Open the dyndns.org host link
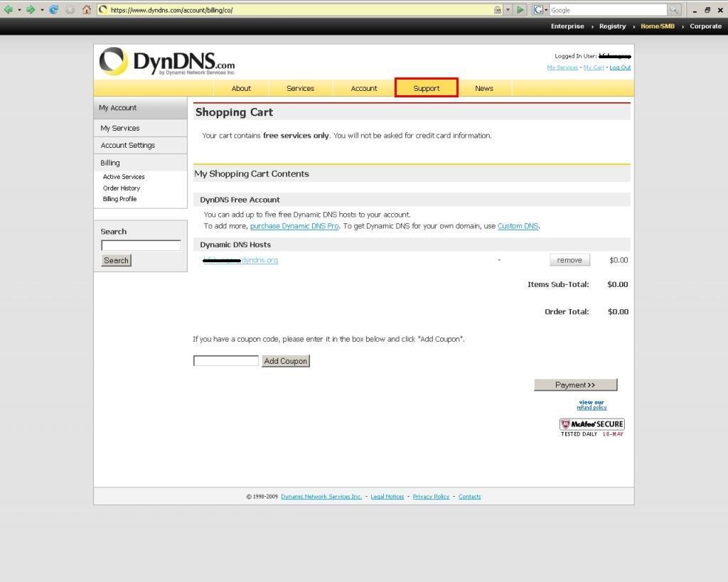Screen dimensions: 728x582 240,260
